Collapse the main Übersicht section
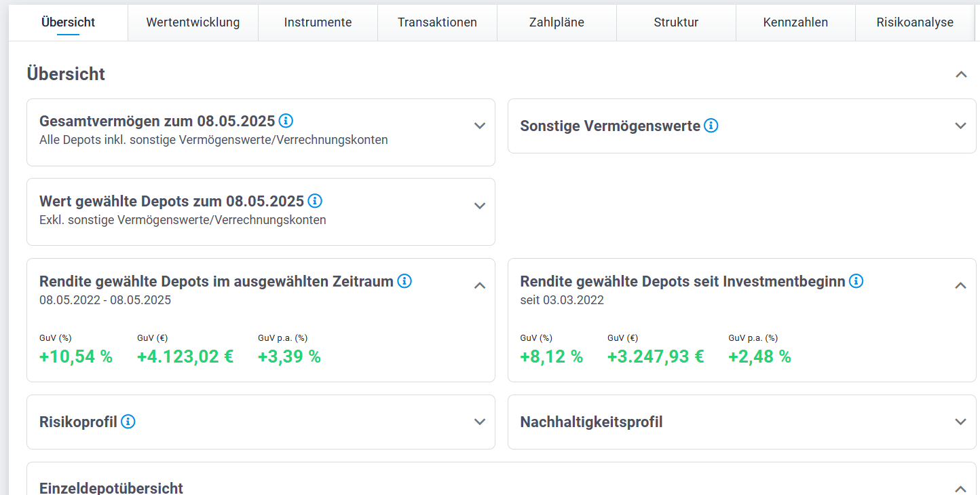980x495 pixels. tap(961, 74)
